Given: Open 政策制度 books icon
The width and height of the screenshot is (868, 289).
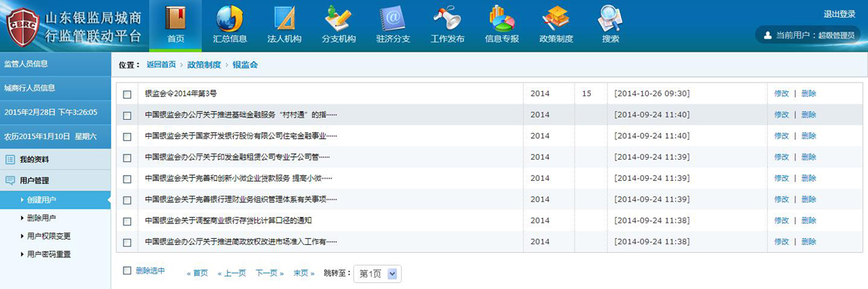Looking at the screenshot, I should tap(556, 18).
